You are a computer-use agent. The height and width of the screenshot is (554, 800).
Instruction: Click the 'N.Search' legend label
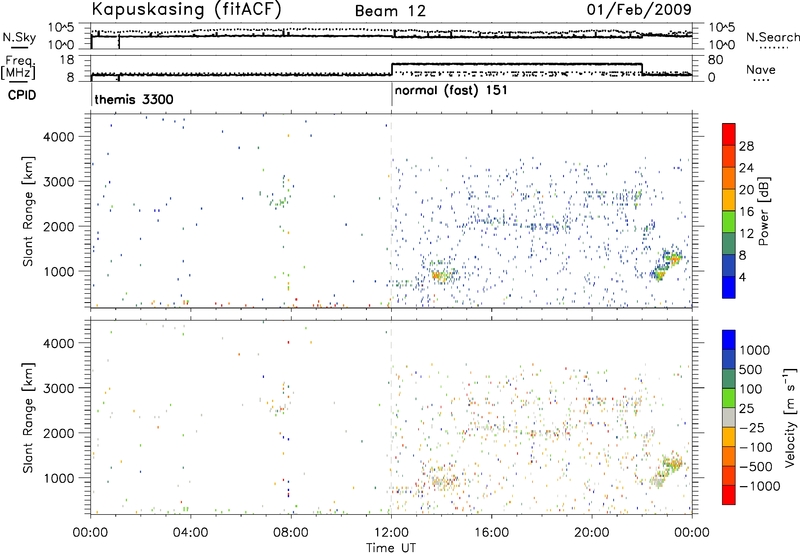point(773,37)
